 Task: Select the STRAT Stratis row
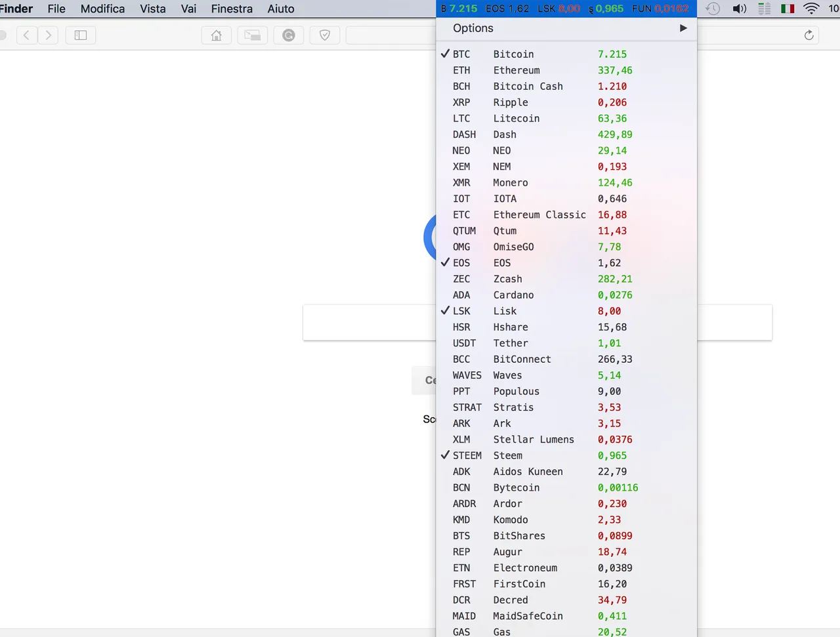tap(566, 407)
